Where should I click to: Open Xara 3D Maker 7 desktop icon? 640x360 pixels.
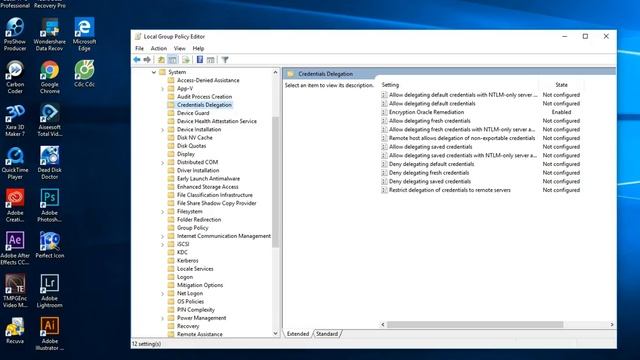point(15,120)
